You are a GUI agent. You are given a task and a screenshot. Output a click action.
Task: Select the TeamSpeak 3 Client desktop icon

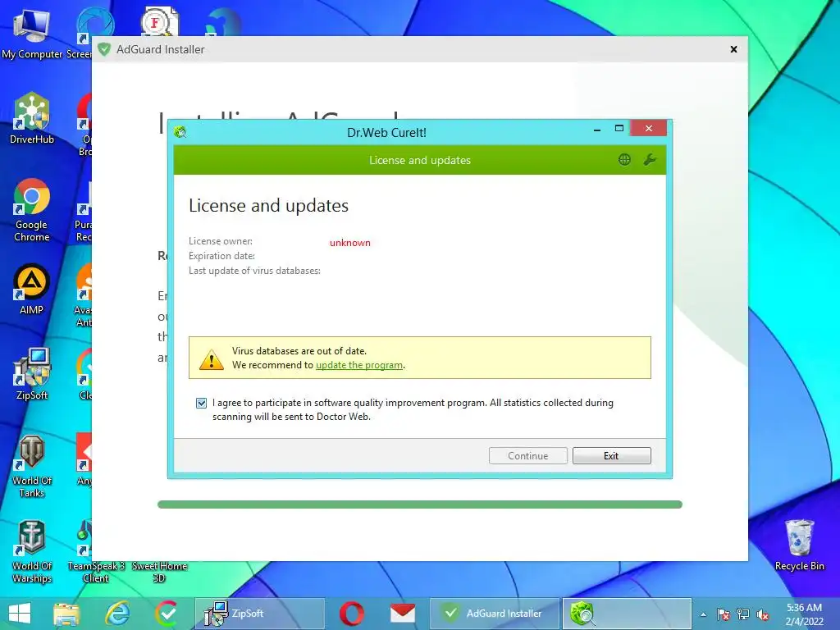[95, 552]
